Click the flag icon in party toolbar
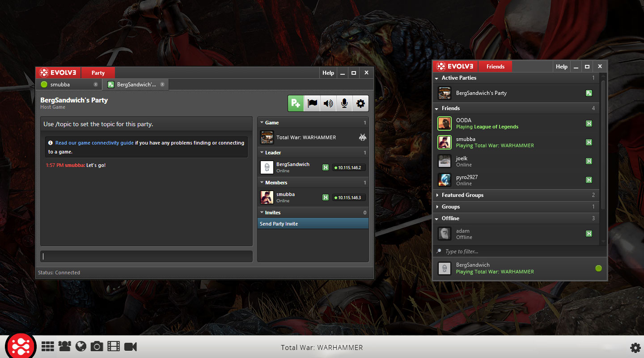Image resolution: width=644 pixels, height=358 pixels. pyautogui.click(x=312, y=103)
